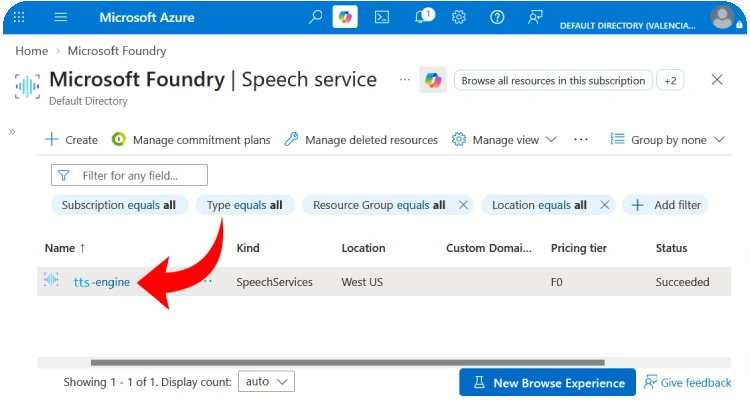Viewport: 750px width, 402px height.
Task: Edit Resource Group equals all filter
Action: [379, 205]
